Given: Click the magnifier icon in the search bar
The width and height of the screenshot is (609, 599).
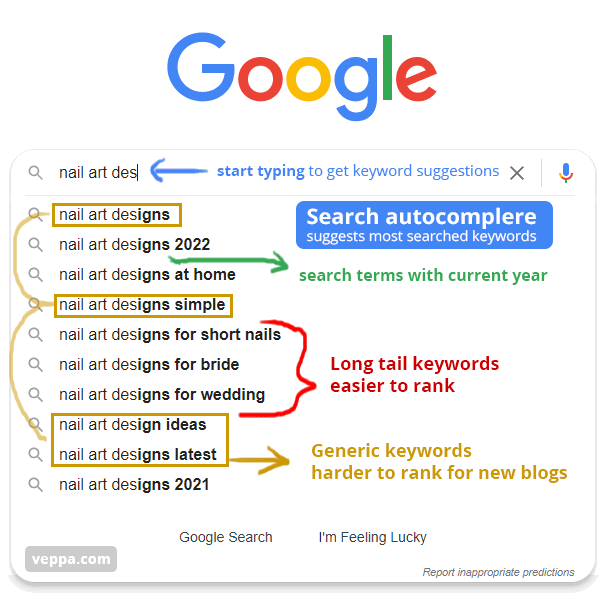Looking at the screenshot, I should click(x=36, y=172).
